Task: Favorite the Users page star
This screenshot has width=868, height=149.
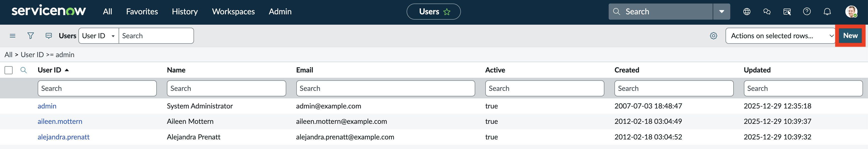Action: click(x=447, y=12)
